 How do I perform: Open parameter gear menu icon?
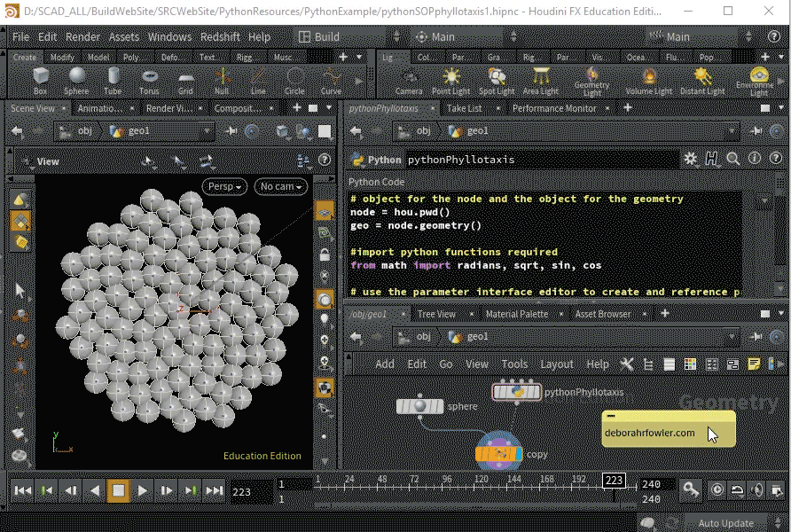(691, 160)
